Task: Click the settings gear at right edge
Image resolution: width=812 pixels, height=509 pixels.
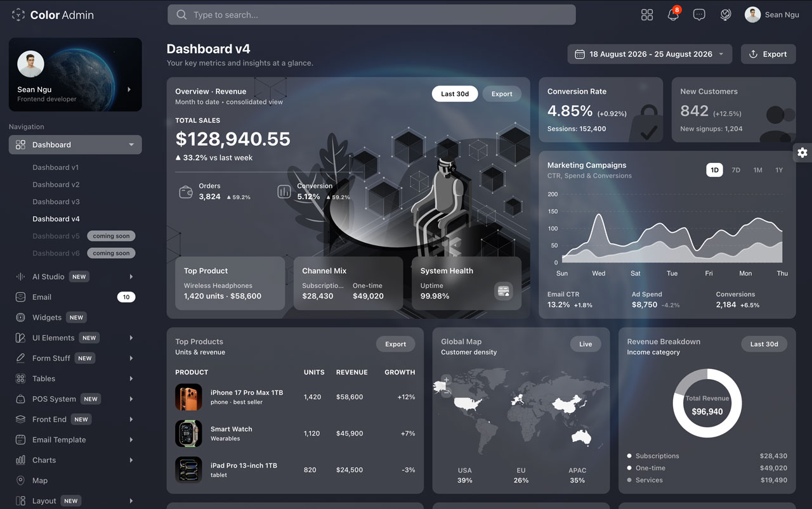Action: point(802,152)
